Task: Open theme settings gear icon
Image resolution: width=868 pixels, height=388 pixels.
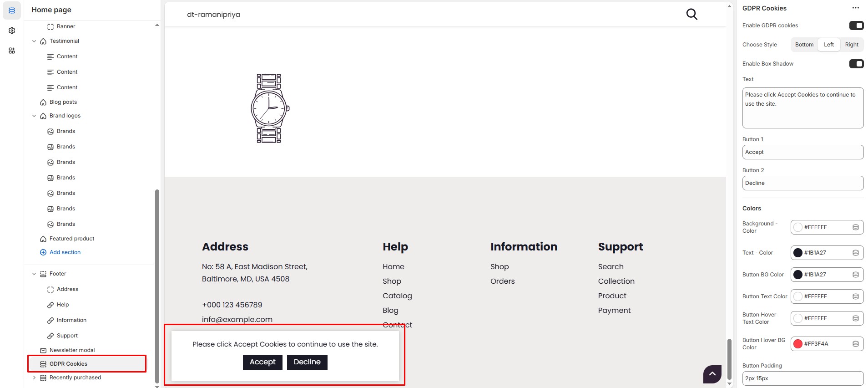Action: point(12,31)
